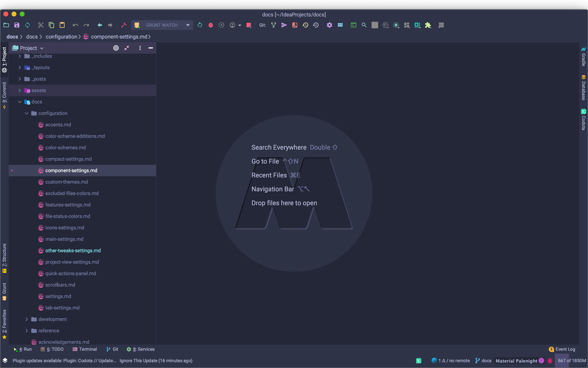This screenshot has height=368, width=588.
Task: Click the purple Material Palenight accent color swatch
Action: (x=542, y=361)
